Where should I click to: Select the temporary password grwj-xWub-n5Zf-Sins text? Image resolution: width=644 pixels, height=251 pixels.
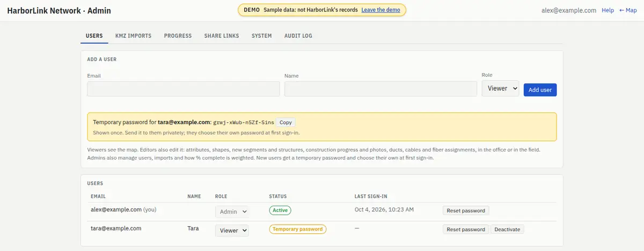click(244, 123)
